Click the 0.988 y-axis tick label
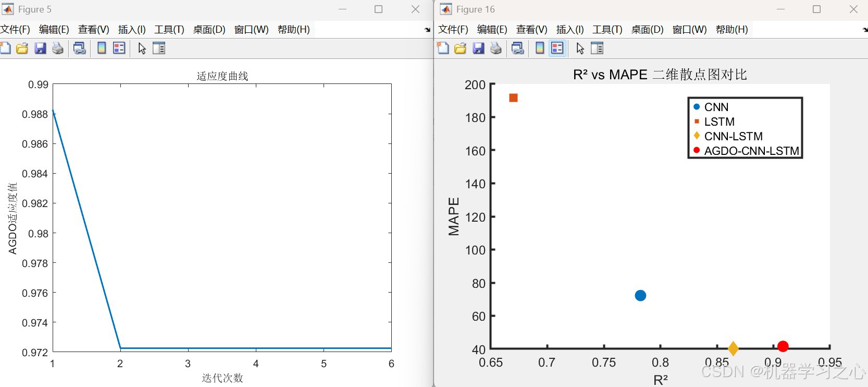 pyautogui.click(x=35, y=114)
